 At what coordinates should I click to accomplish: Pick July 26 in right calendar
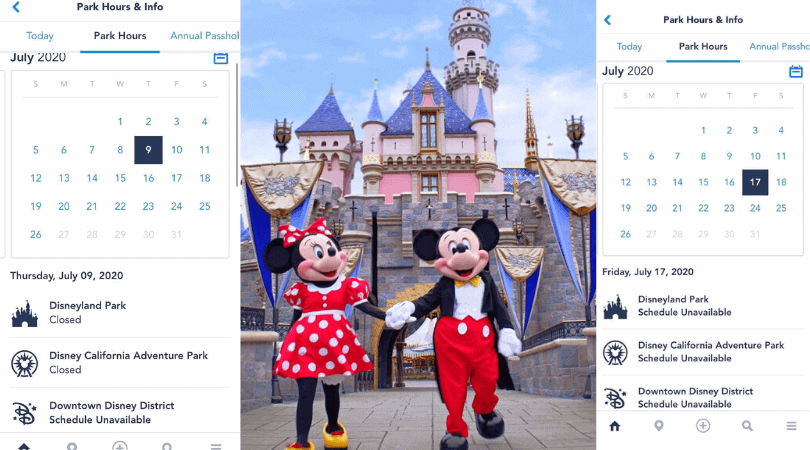[x=626, y=234]
